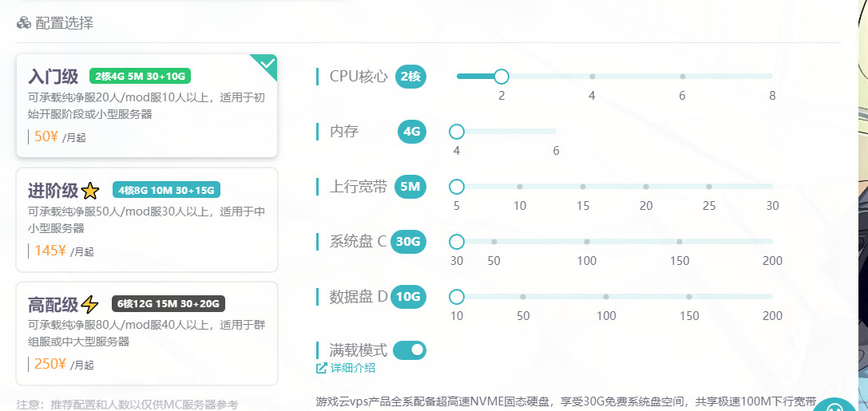Click the 4G memory value badge
The width and height of the screenshot is (868, 411).
pos(412,132)
